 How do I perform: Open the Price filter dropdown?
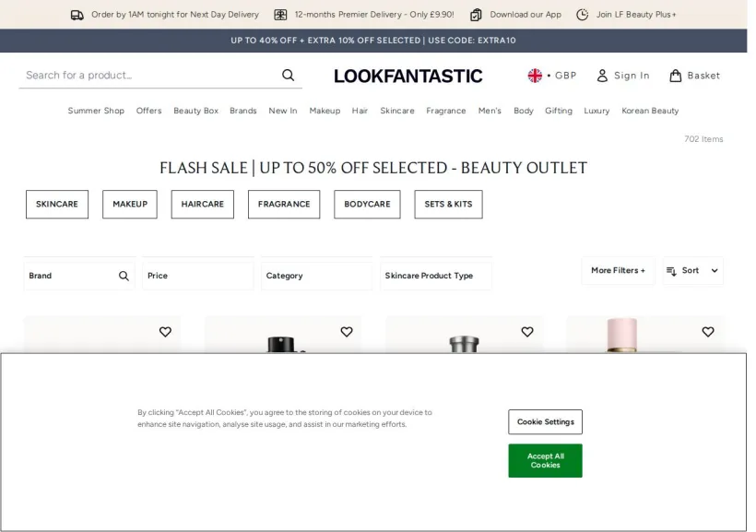tap(198, 276)
